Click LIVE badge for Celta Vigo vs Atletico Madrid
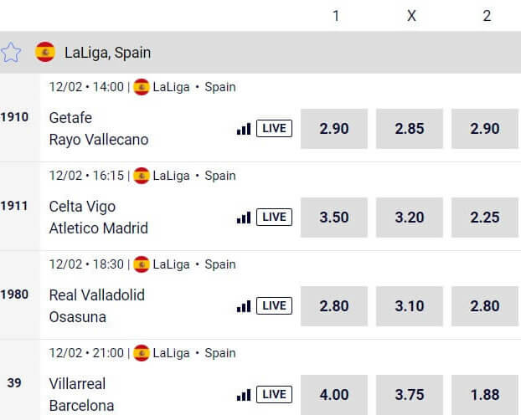 coord(274,217)
